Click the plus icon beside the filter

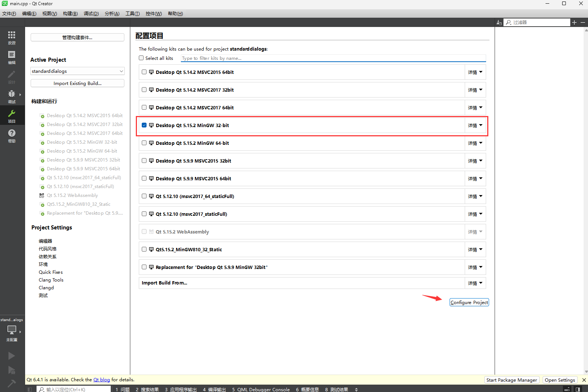(574, 23)
